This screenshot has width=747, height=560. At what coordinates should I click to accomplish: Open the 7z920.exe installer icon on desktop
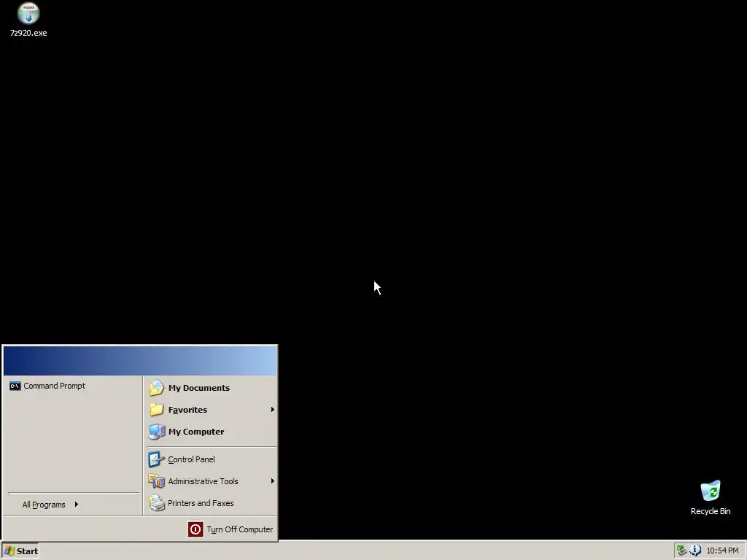point(28,13)
